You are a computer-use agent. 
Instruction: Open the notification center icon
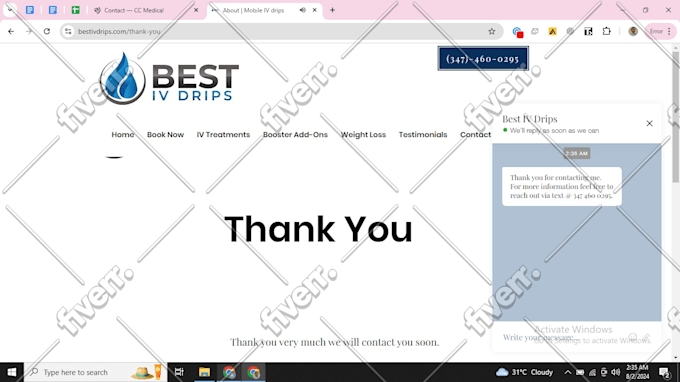pyautogui.click(x=664, y=372)
